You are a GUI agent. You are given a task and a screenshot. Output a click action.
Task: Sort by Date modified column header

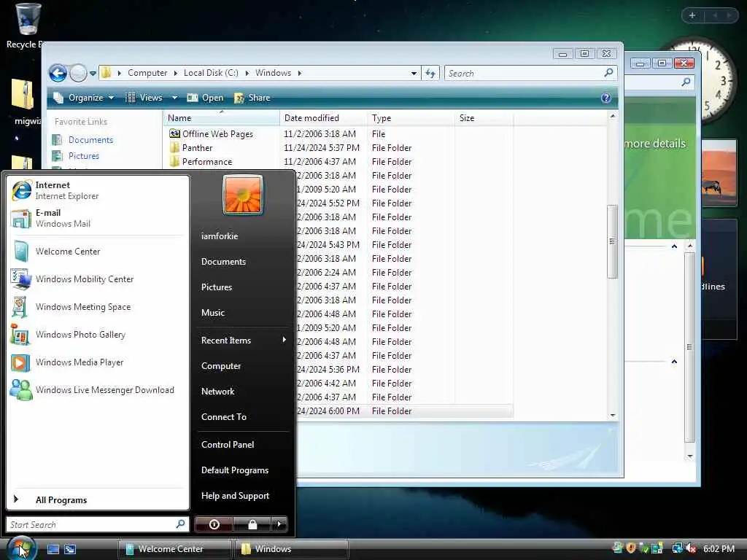(x=323, y=118)
